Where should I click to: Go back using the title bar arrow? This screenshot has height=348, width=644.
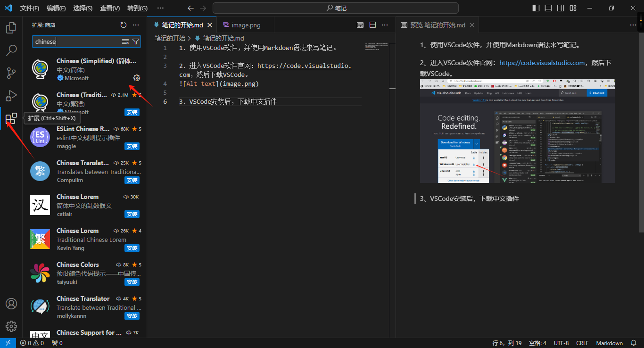pyautogui.click(x=190, y=8)
